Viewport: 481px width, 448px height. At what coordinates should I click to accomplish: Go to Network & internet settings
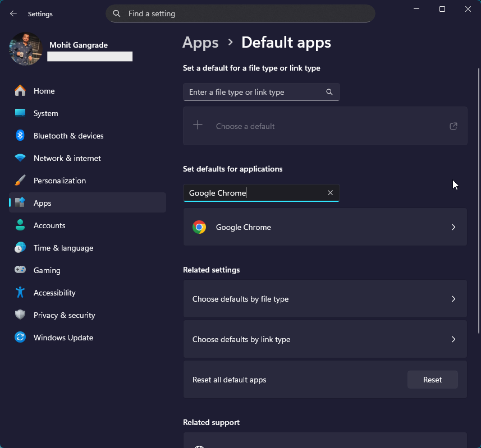67,158
